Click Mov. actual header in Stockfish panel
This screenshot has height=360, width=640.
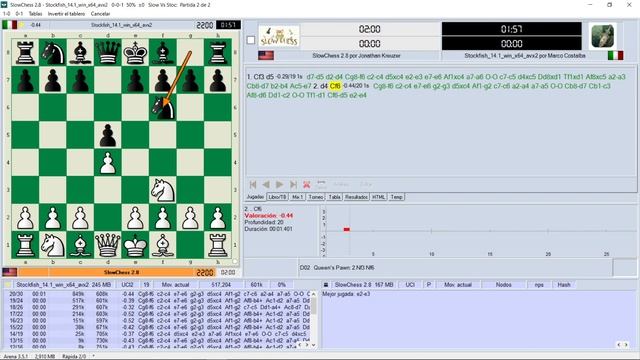176,285
